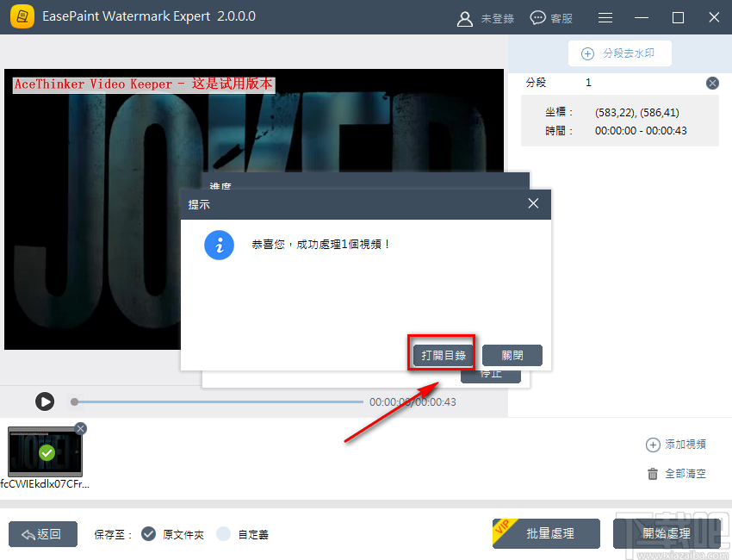Click 添加視頻 to add a video
This screenshot has height=560, width=732.
click(675, 445)
